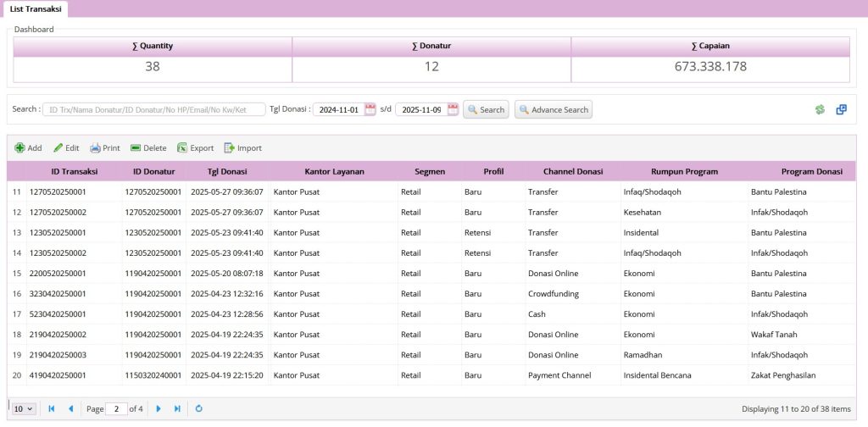Jump to the last page
Viewport: 868px width, 427px height.
pyautogui.click(x=177, y=408)
